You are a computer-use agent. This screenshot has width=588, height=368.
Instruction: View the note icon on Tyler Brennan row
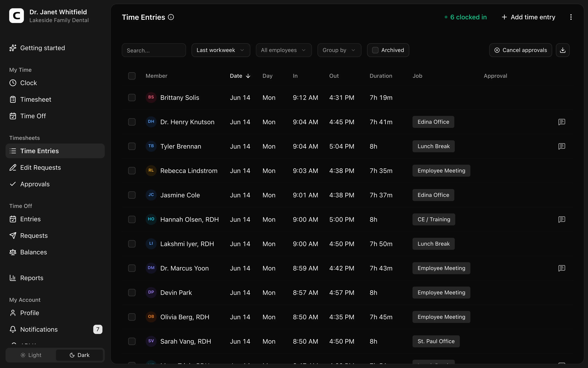coord(562,146)
